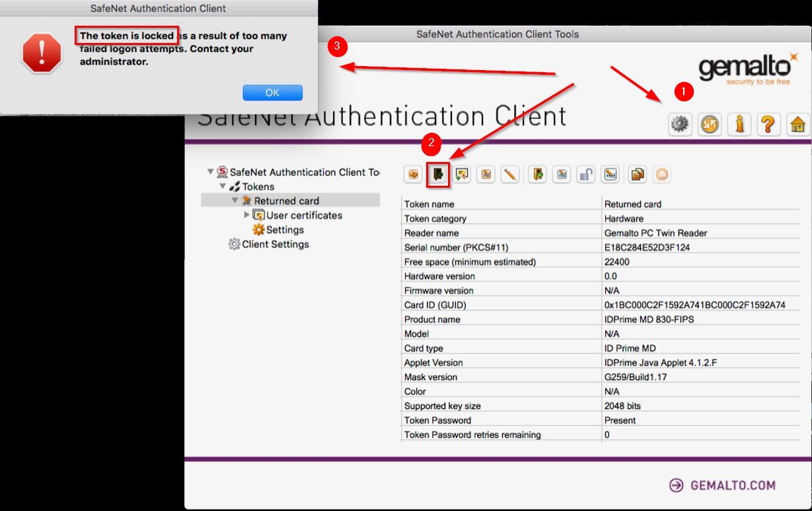Viewport: 812px width, 511px height.
Task: Expand the User certificates node
Action: tap(247, 215)
